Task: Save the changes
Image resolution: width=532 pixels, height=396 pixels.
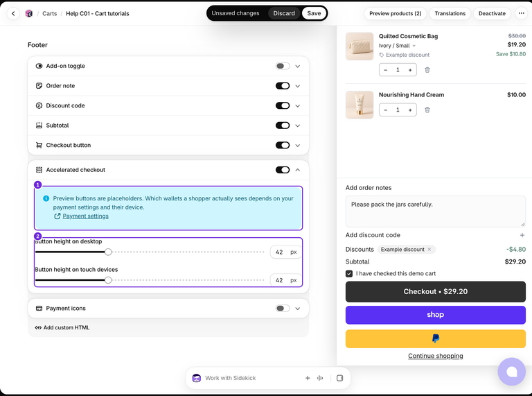Action: [314, 13]
